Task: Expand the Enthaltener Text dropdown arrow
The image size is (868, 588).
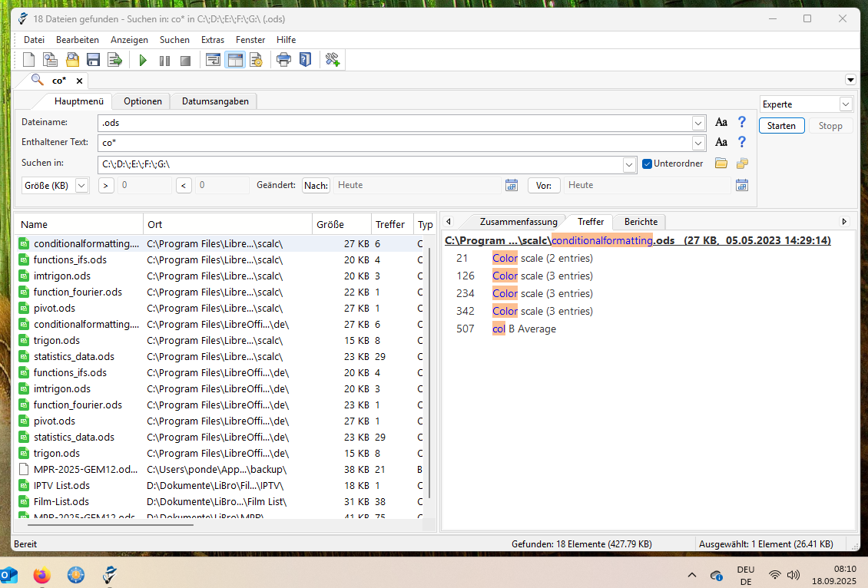Action: [698, 144]
